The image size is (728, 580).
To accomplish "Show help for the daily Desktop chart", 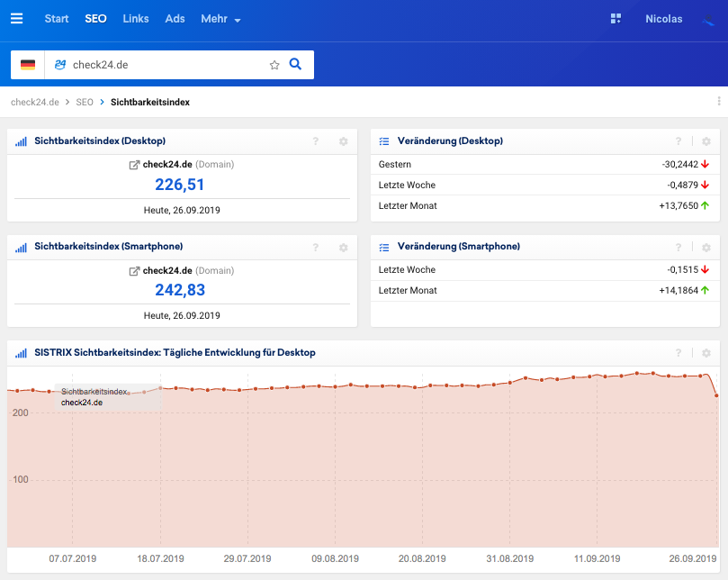I will 679,353.
